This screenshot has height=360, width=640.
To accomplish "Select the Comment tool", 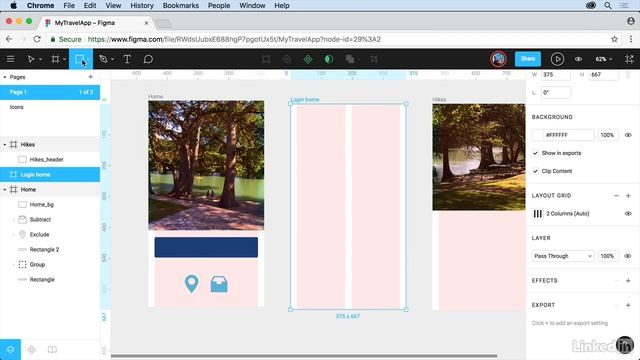I will (148, 59).
